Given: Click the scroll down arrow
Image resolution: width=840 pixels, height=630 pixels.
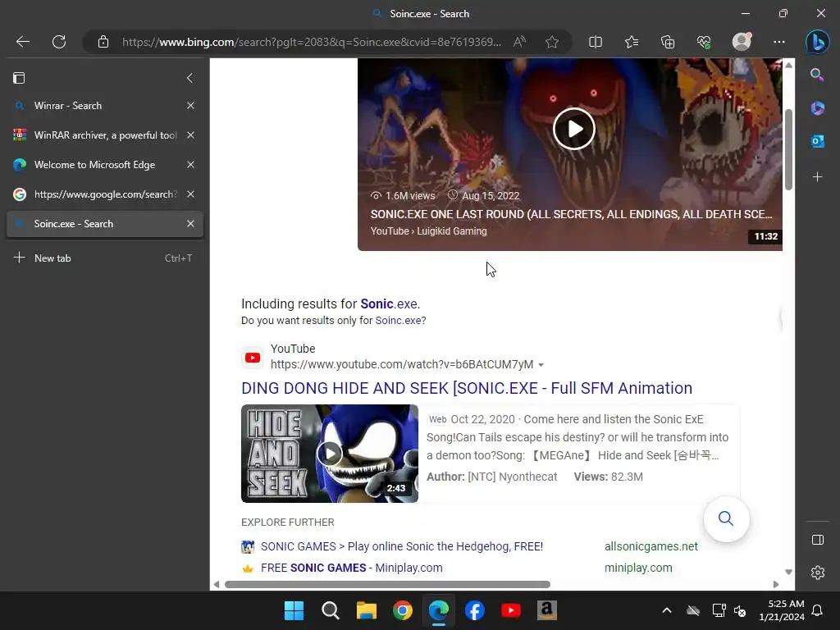Looking at the screenshot, I should pos(788,572).
